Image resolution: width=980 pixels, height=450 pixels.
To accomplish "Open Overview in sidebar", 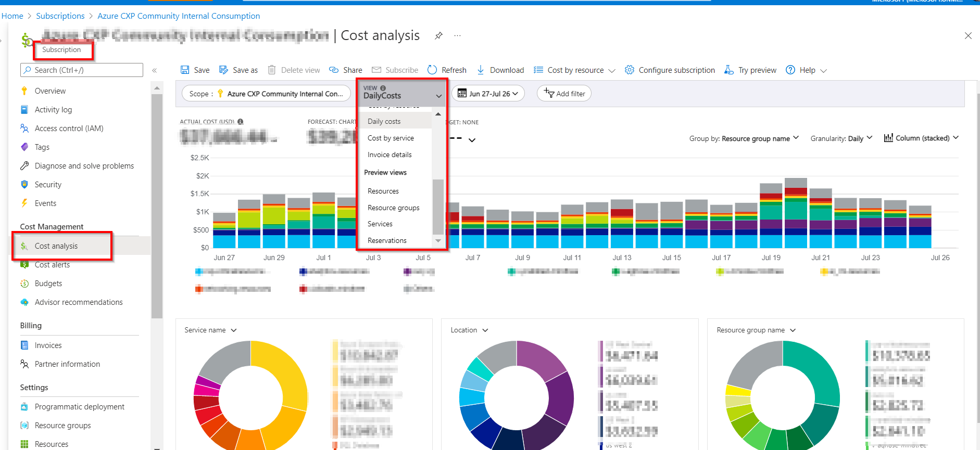I will 50,91.
